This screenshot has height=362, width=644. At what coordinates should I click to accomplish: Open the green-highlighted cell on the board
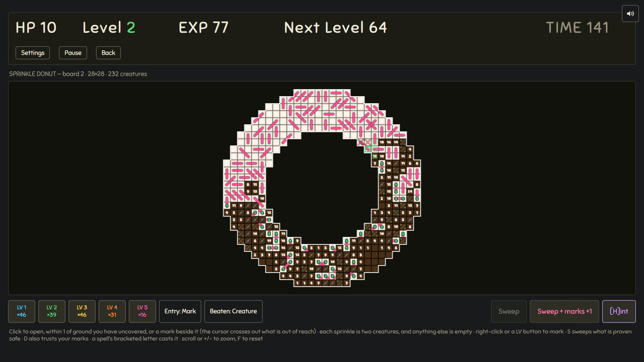(x=368, y=149)
